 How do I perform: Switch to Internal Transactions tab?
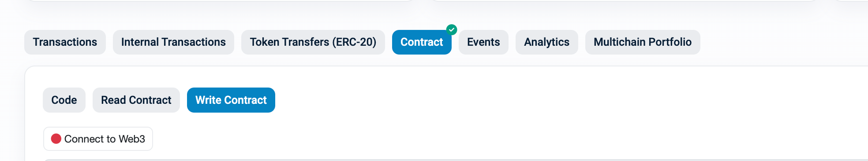point(173,42)
